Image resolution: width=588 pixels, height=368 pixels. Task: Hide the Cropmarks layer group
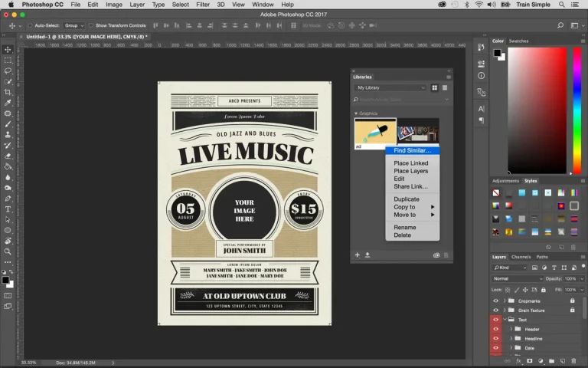[495, 301]
